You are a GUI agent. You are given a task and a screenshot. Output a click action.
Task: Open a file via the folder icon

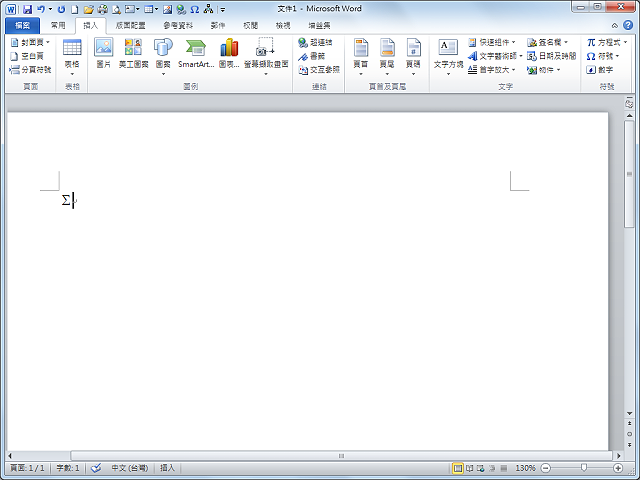coord(89,9)
